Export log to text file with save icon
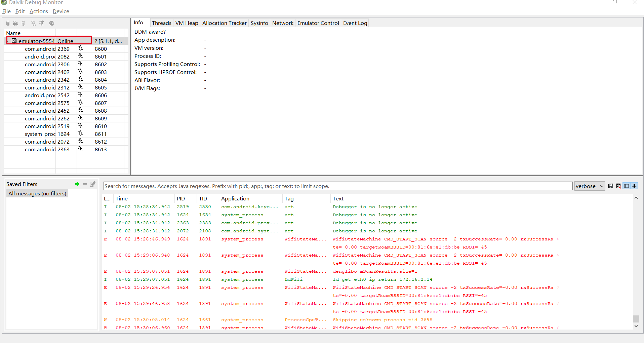Viewport: 644px width, 343px height. click(611, 186)
